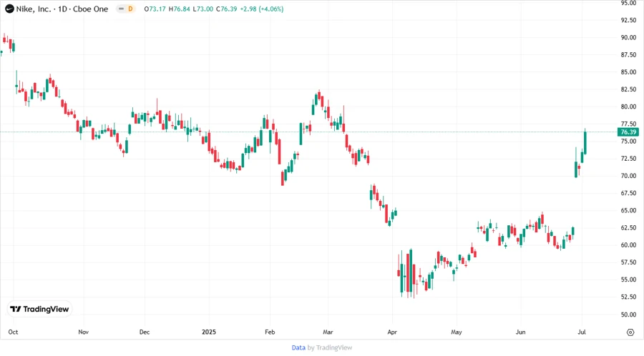Click the 60.00 price axis label

tap(628, 245)
